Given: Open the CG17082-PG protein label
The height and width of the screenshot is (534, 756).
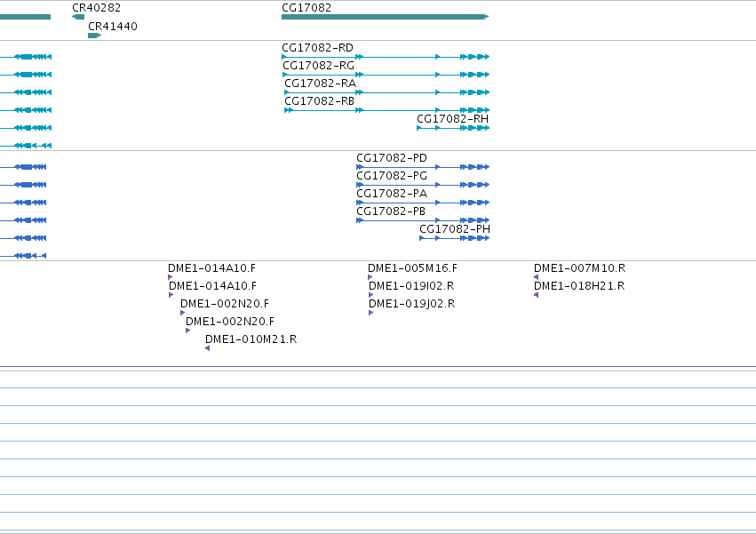Looking at the screenshot, I should click(392, 176).
